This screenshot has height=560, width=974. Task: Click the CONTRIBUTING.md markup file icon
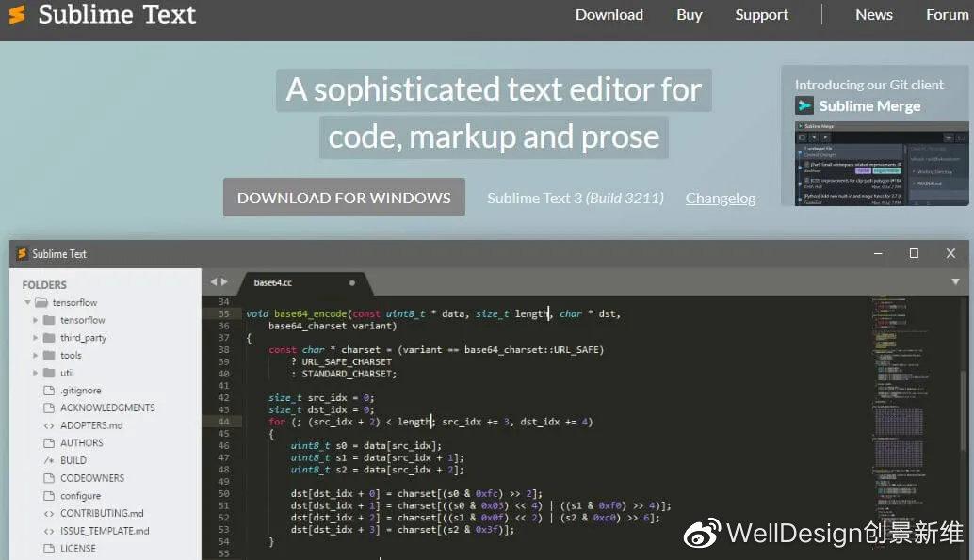(x=49, y=514)
